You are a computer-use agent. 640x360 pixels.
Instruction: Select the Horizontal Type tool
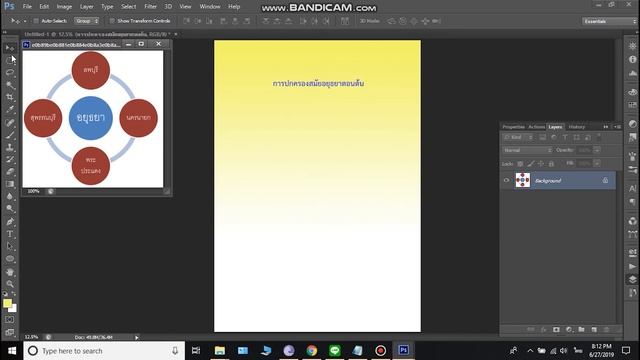click(x=10, y=234)
